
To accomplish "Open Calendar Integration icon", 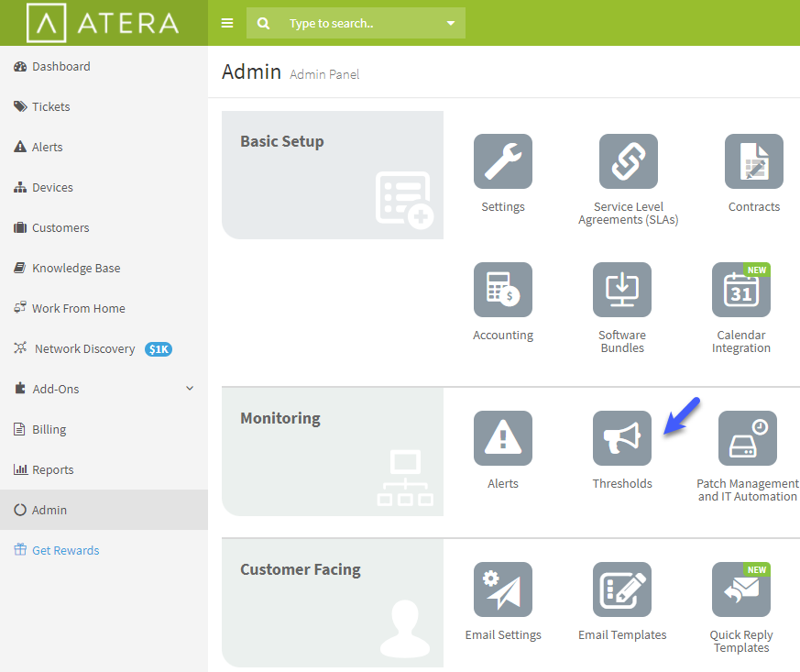I will 740,290.
